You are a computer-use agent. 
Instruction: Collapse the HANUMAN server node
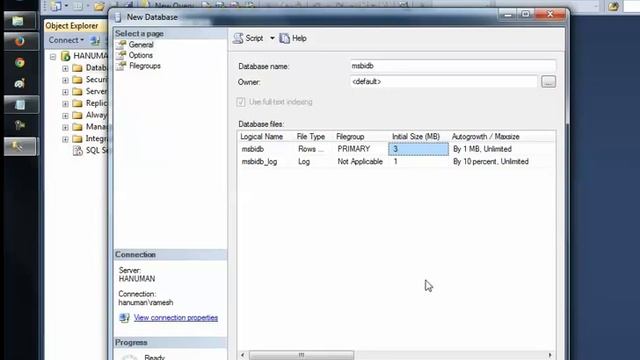53,57
